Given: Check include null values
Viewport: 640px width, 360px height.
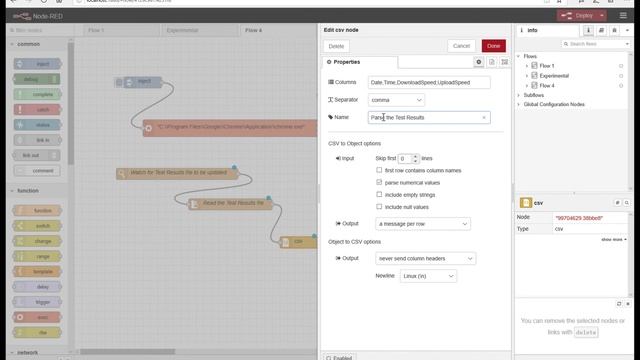Looking at the screenshot, I should (379, 207).
